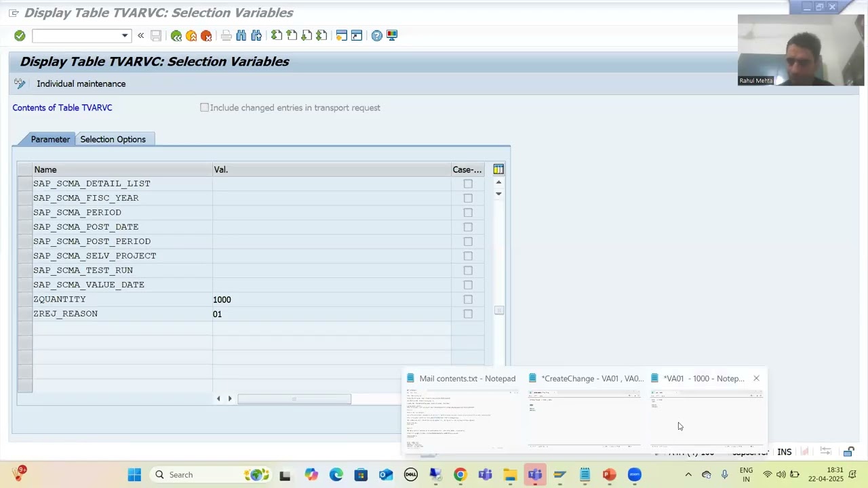Click the Name column header

coord(123,169)
